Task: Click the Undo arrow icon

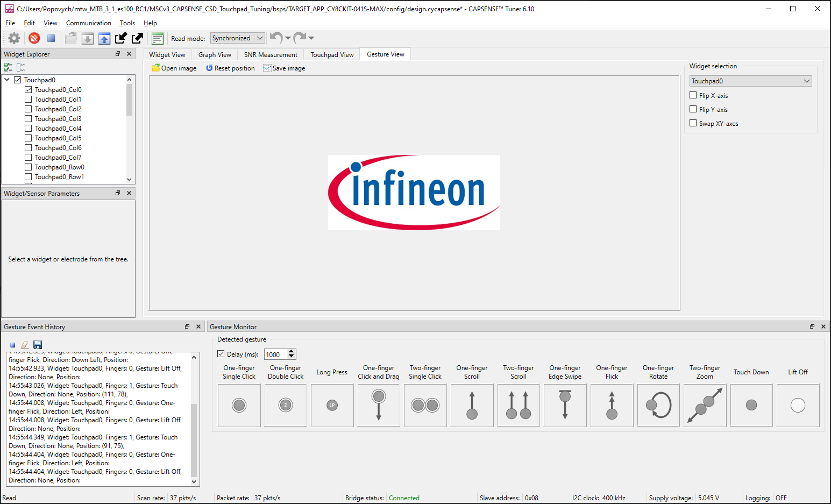Action: click(x=276, y=38)
